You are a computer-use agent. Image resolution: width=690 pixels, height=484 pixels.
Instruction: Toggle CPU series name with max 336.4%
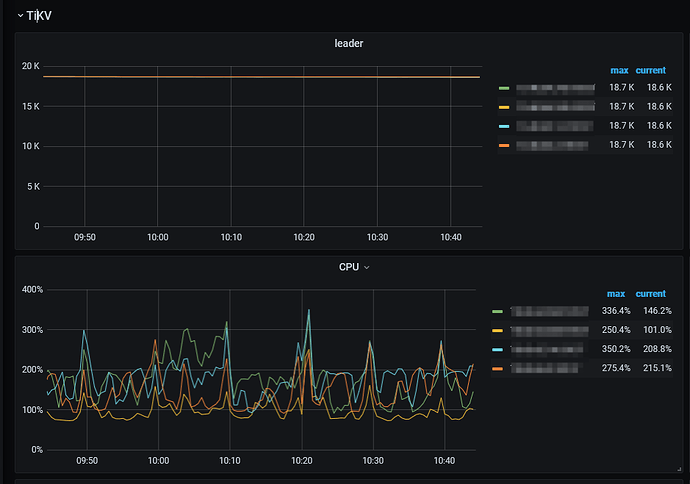pos(546,312)
